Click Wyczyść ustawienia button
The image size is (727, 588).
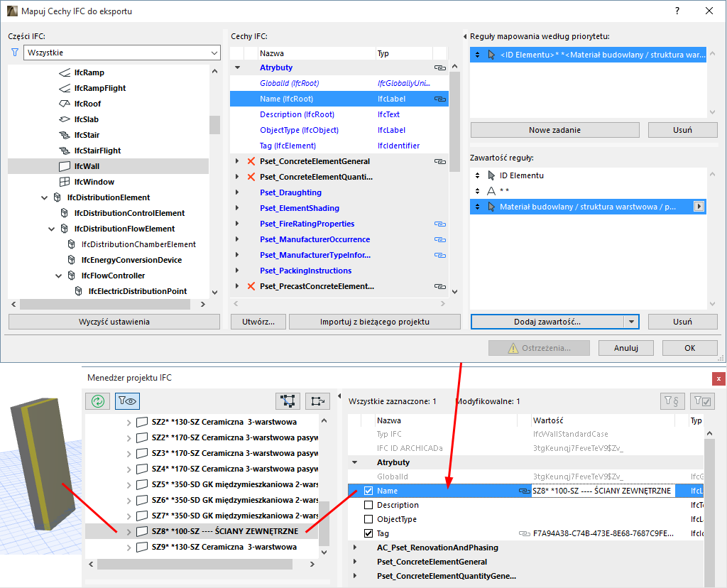click(x=114, y=322)
